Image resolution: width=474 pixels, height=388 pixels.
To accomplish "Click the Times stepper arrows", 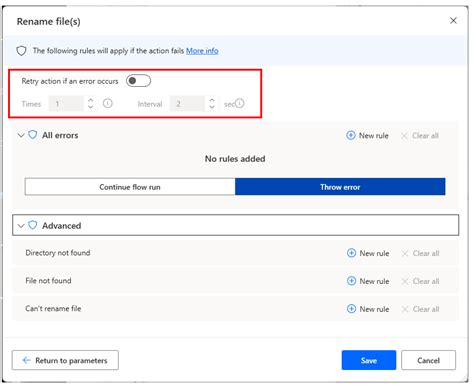I will point(90,104).
